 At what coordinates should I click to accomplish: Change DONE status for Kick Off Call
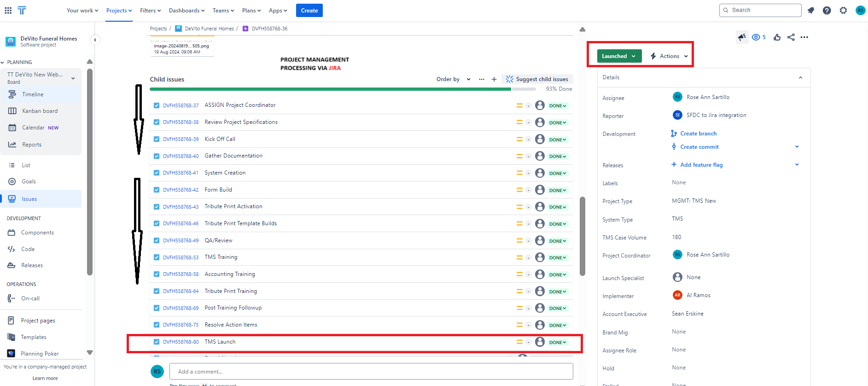pos(558,140)
